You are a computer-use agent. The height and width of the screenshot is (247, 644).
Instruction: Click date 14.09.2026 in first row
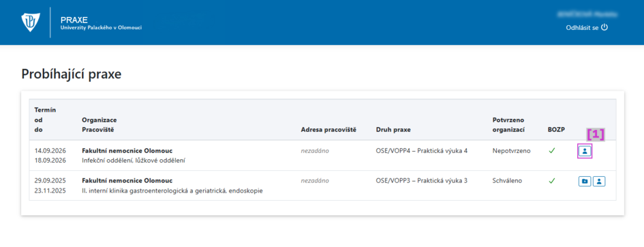point(50,150)
